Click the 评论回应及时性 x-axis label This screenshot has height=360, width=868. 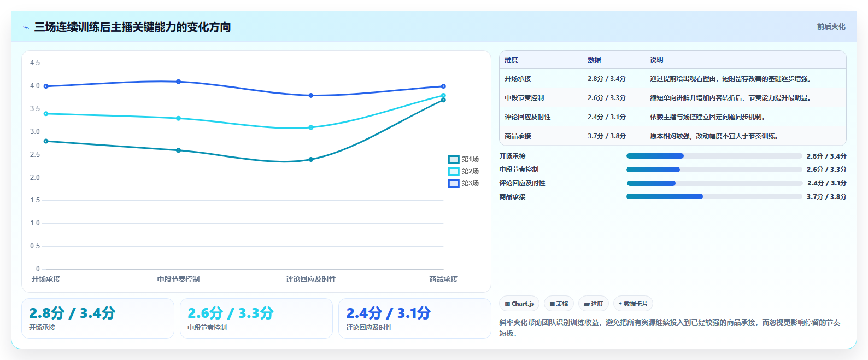311,279
